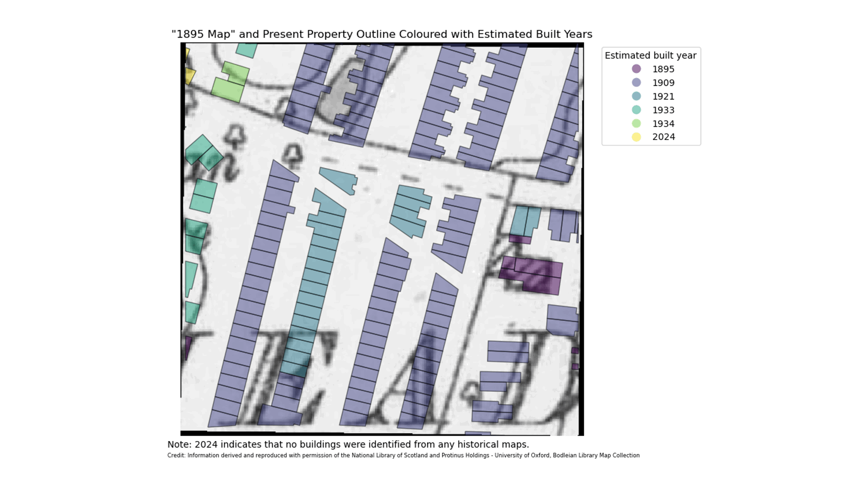868x488 pixels.
Task: Click the legend label '1909'
Action: click(x=663, y=83)
